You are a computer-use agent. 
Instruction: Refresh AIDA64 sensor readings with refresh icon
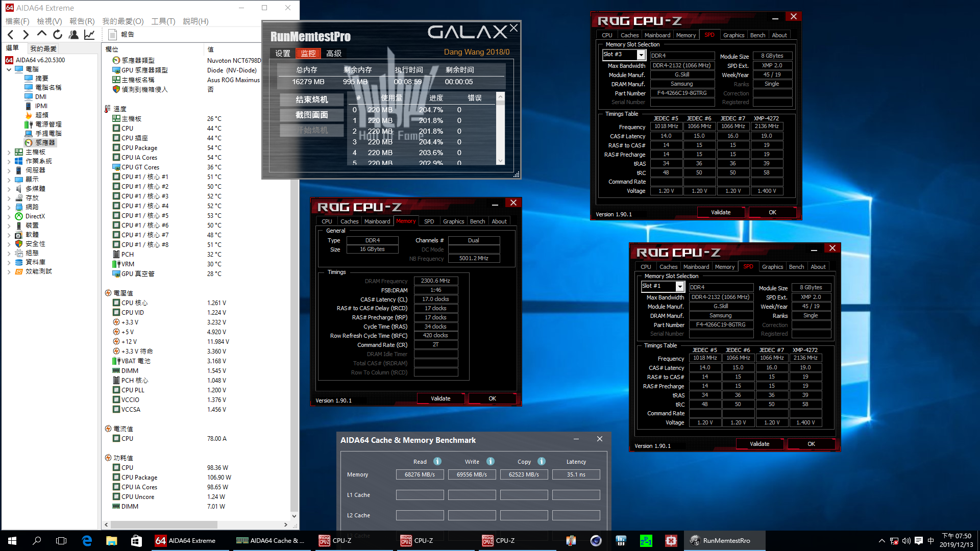point(58,35)
